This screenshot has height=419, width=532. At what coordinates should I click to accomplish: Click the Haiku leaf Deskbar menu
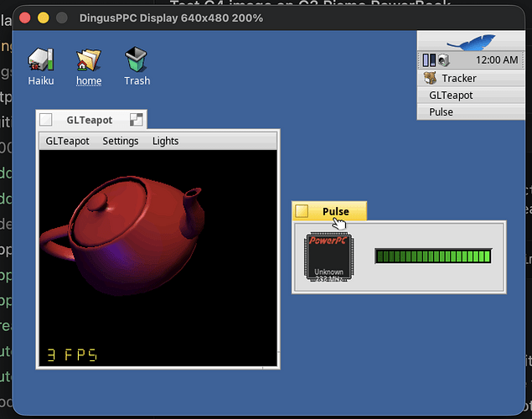(471, 41)
